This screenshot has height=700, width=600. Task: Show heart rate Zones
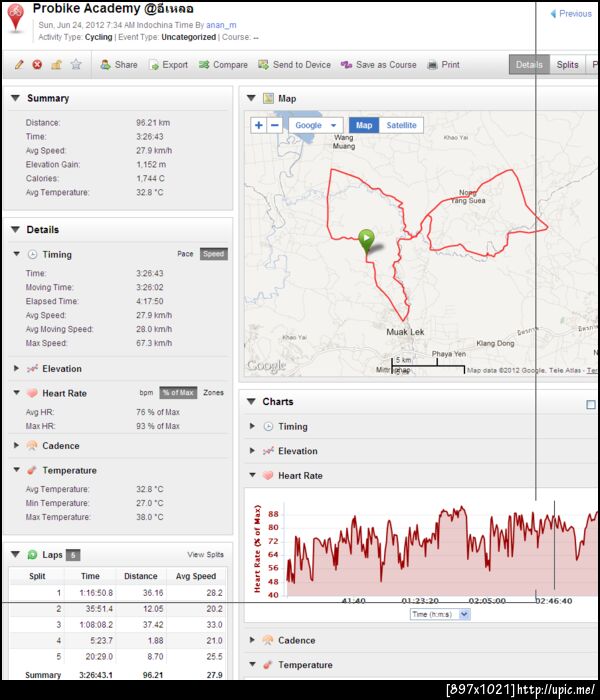pyautogui.click(x=213, y=393)
